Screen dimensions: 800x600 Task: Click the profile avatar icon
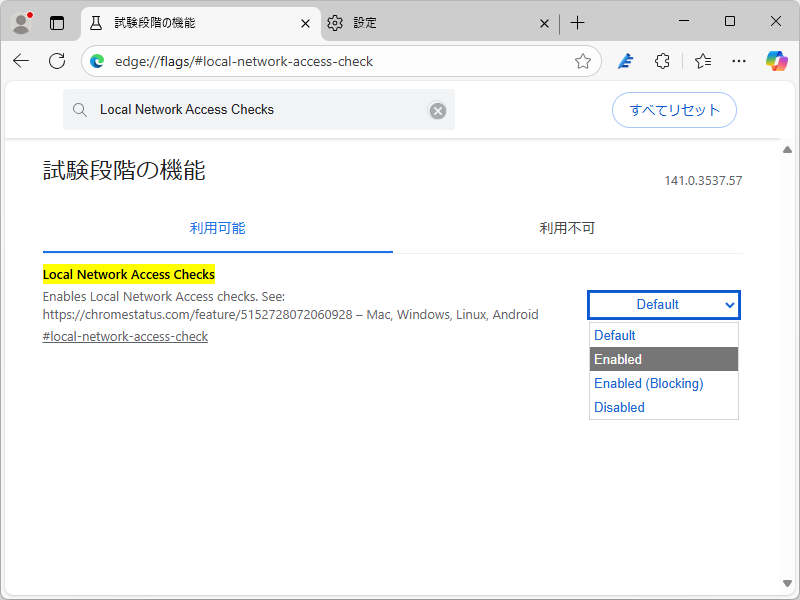tap(20, 23)
